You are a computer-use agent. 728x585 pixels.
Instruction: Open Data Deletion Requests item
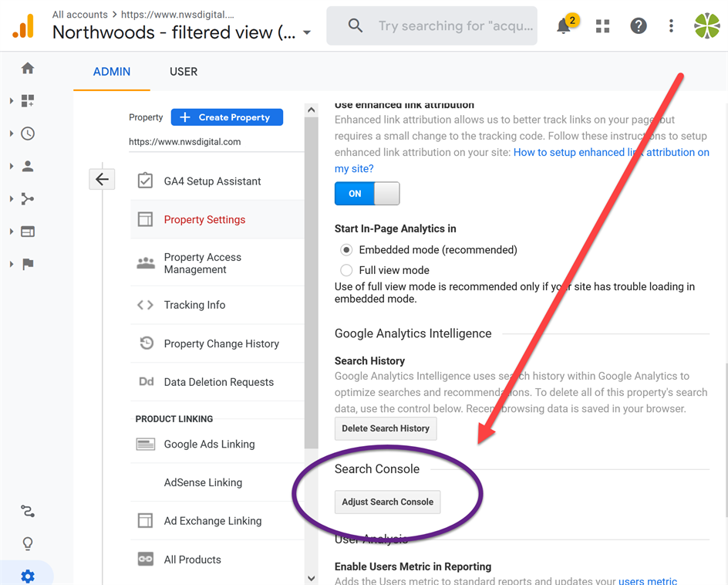(x=217, y=382)
